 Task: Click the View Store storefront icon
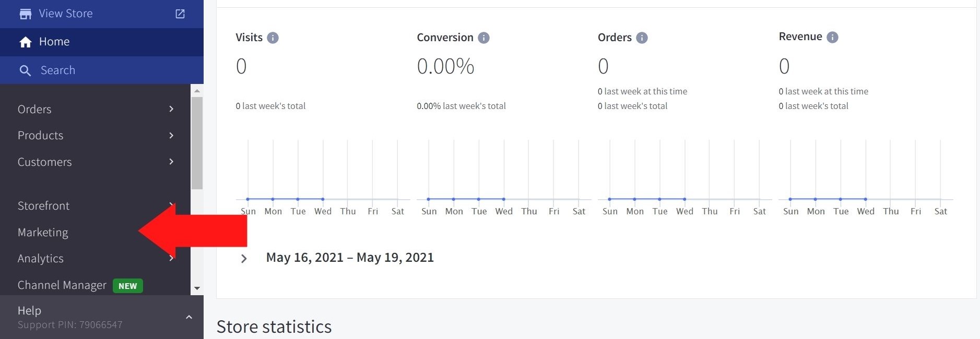[x=25, y=14]
